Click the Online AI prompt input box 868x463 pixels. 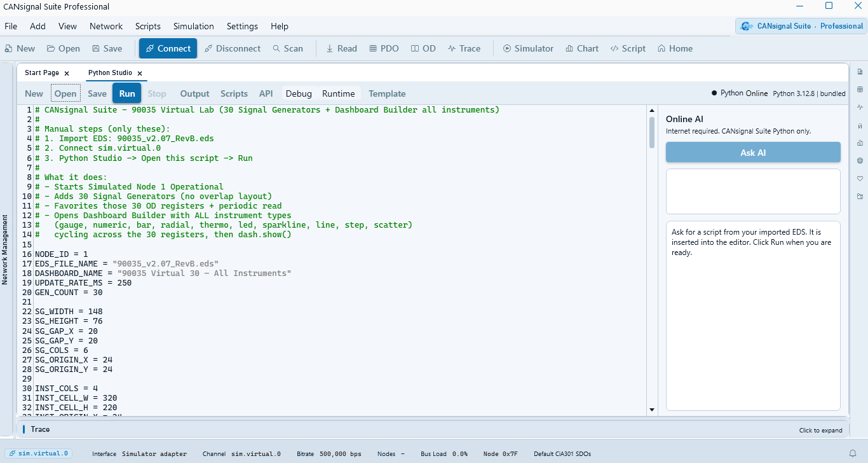(753, 191)
